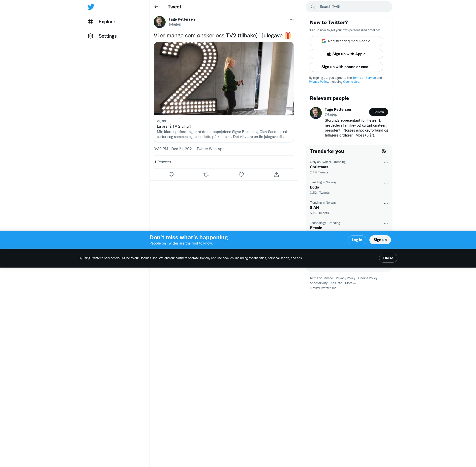Viewport: 476px width, 467px height.
Task: Open more options for the Bitcoin trend
Action: [x=386, y=224]
